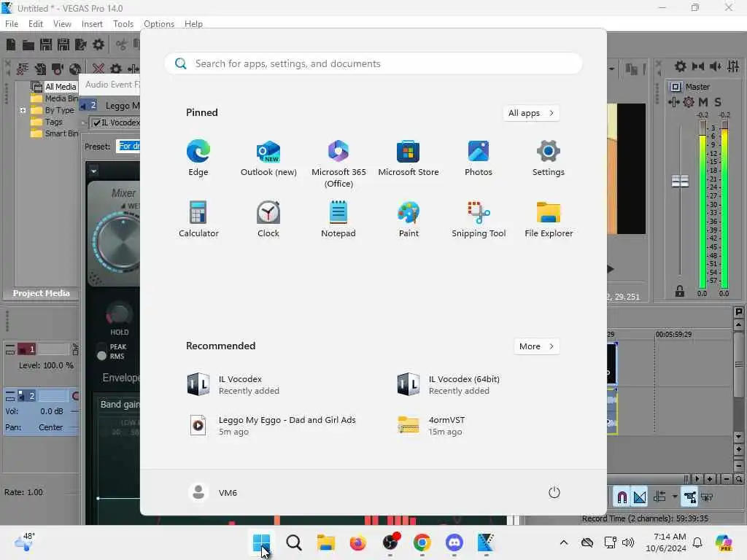Click the VM6 user account button

[213, 492]
